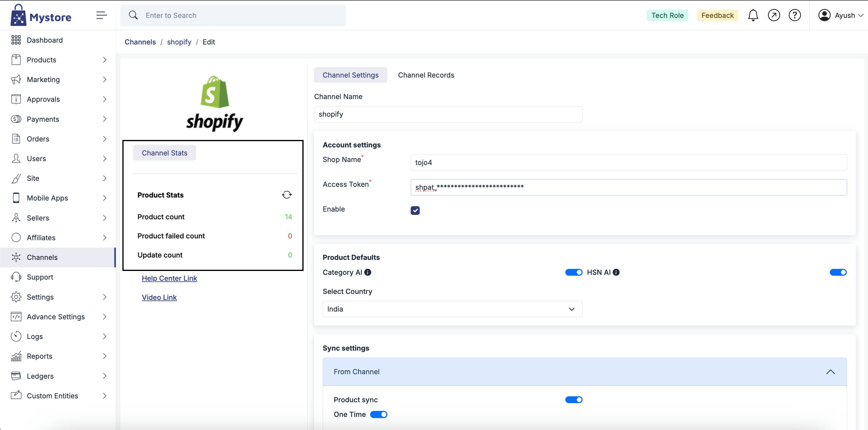The width and height of the screenshot is (868, 430).
Task: Open the notifications bell
Action: click(x=753, y=15)
